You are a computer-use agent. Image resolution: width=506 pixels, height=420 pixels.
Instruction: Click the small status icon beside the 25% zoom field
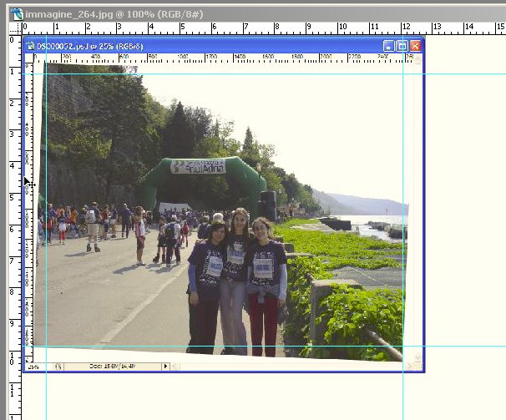click(58, 367)
